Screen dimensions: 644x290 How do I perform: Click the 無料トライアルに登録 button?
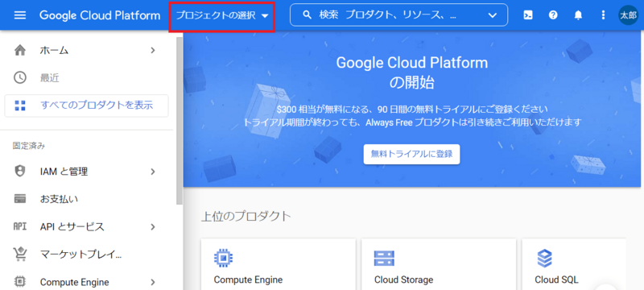click(x=411, y=154)
